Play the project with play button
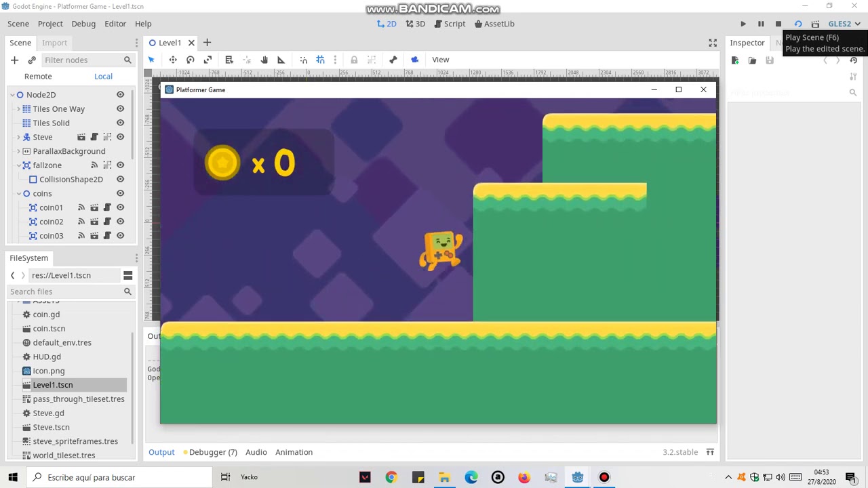The width and height of the screenshot is (868, 488). tap(743, 24)
